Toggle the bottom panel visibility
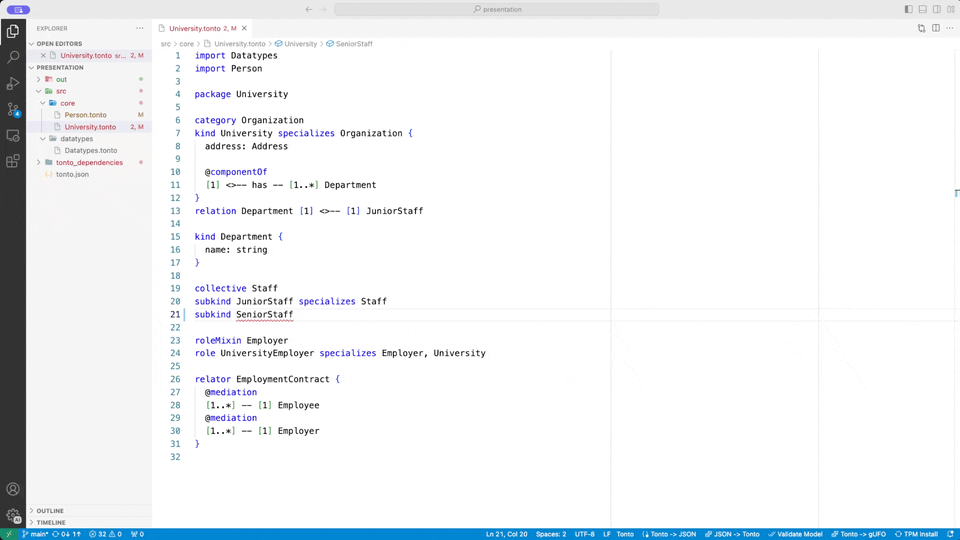This screenshot has width=960, height=540. 923,9
